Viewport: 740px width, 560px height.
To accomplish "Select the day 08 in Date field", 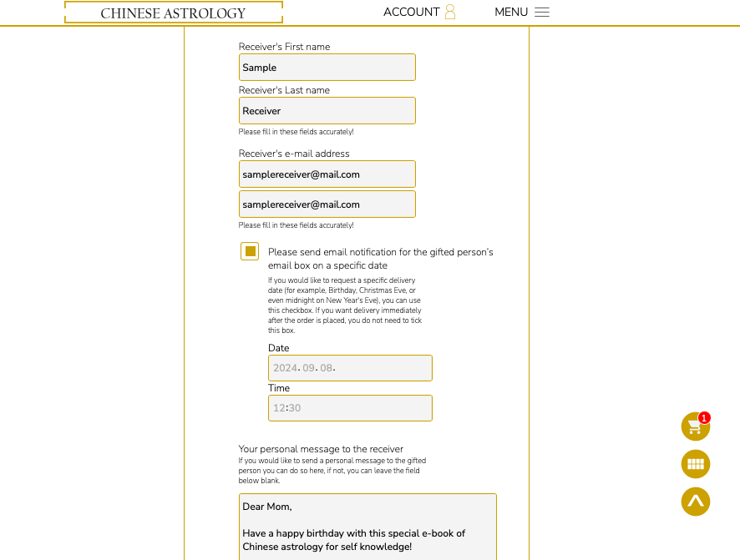I will tap(326, 368).
